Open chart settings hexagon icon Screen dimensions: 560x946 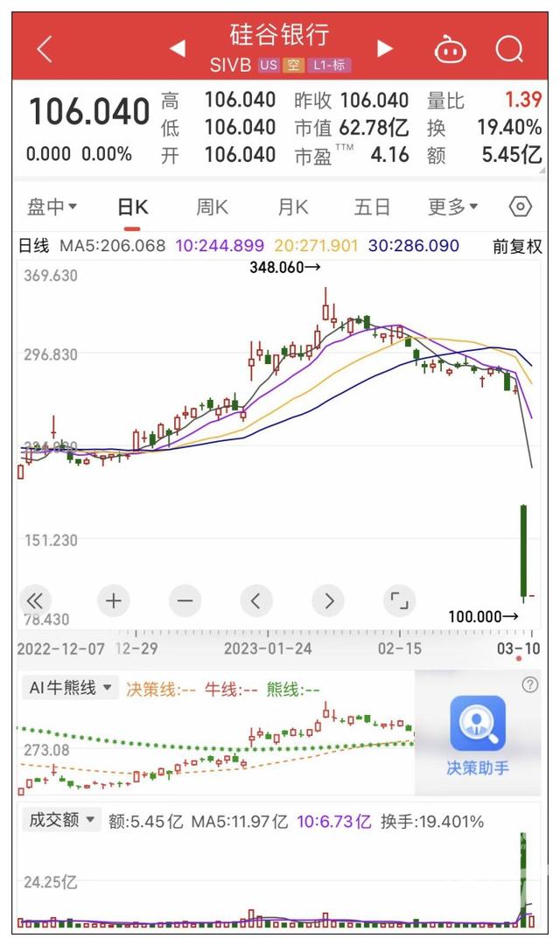pos(521,207)
